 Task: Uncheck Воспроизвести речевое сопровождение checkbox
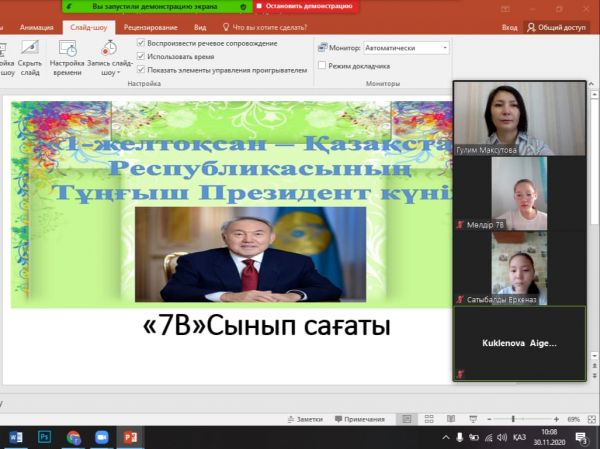pos(141,45)
